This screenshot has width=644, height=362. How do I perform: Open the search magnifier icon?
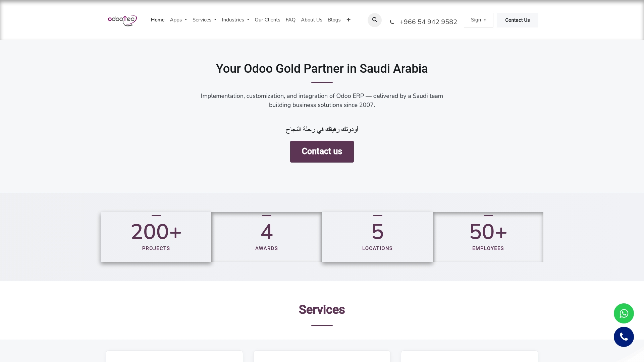pyautogui.click(x=375, y=20)
